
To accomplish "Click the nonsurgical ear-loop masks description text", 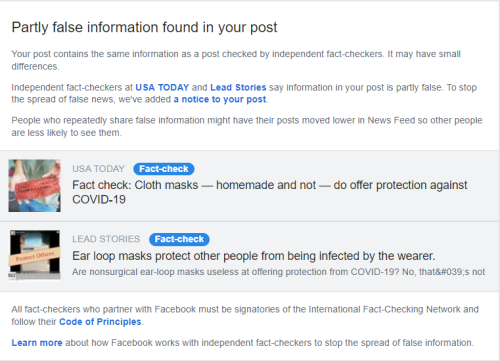I will [x=279, y=272].
